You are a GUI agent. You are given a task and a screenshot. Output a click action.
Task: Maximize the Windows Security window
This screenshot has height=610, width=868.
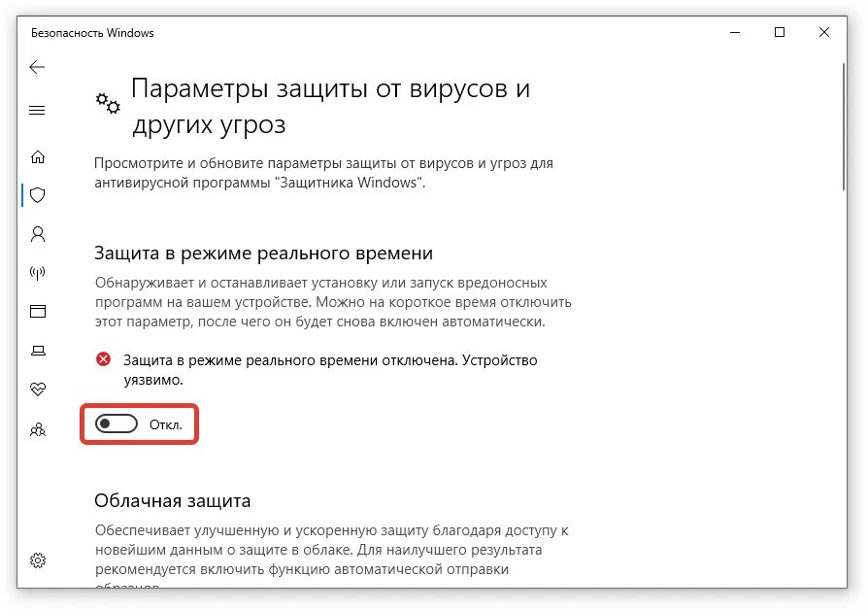point(780,33)
